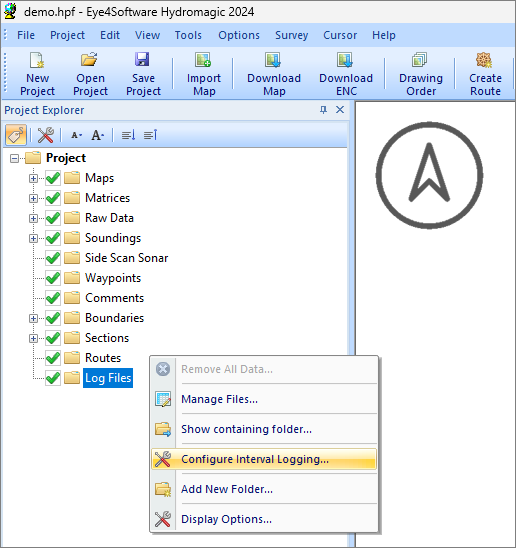Toggle the Boundaries checkbox
Screen dimensions: 516x548
pos(53,318)
